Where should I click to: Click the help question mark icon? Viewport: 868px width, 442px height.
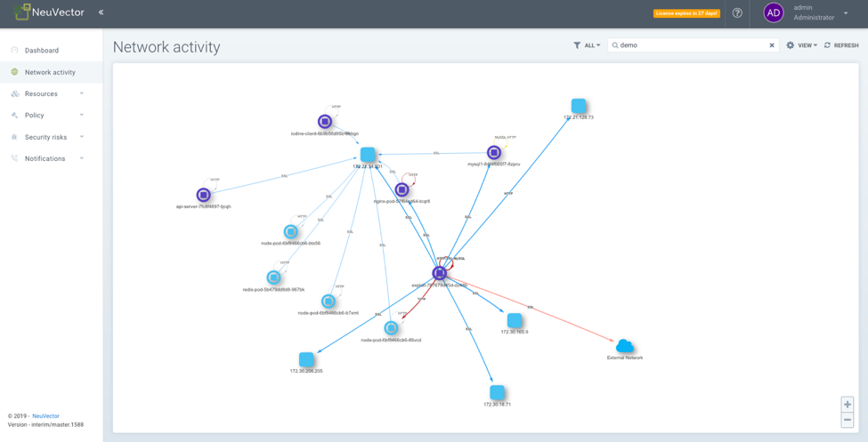pyautogui.click(x=737, y=13)
